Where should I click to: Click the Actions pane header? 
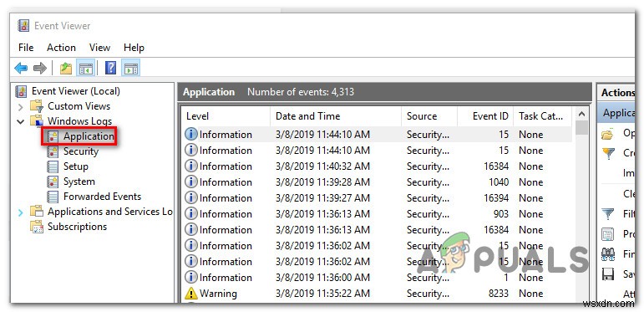point(616,93)
